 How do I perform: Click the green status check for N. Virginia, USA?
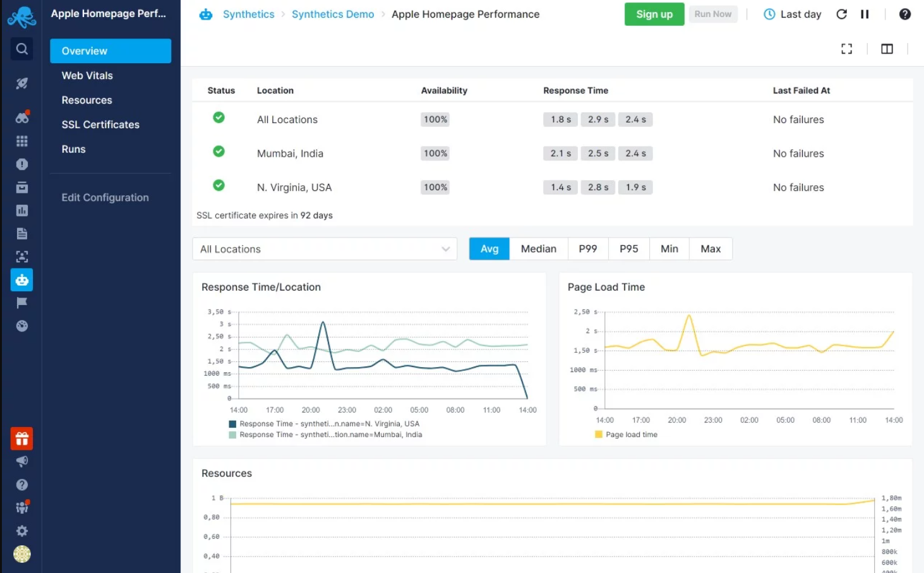tap(219, 185)
